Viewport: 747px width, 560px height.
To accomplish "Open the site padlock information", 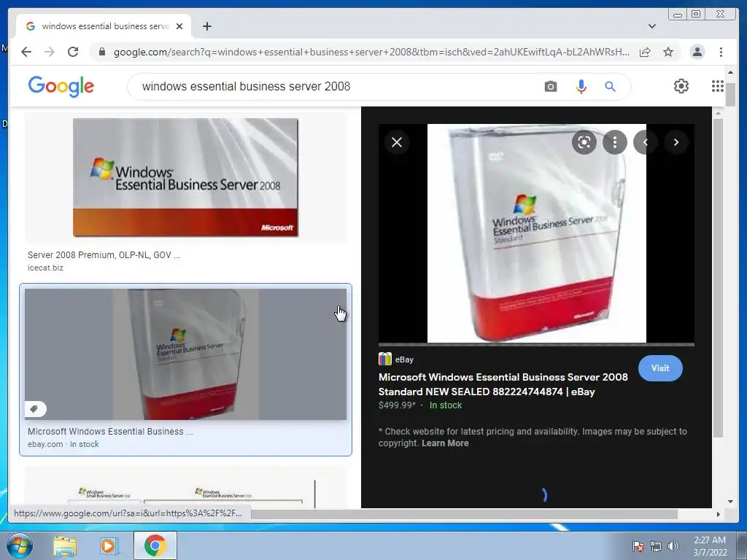I will click(101, 52).
